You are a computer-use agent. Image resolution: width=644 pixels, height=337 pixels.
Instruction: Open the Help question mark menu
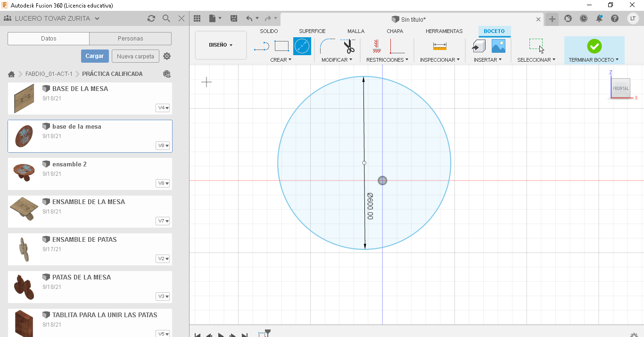(615, 18)
